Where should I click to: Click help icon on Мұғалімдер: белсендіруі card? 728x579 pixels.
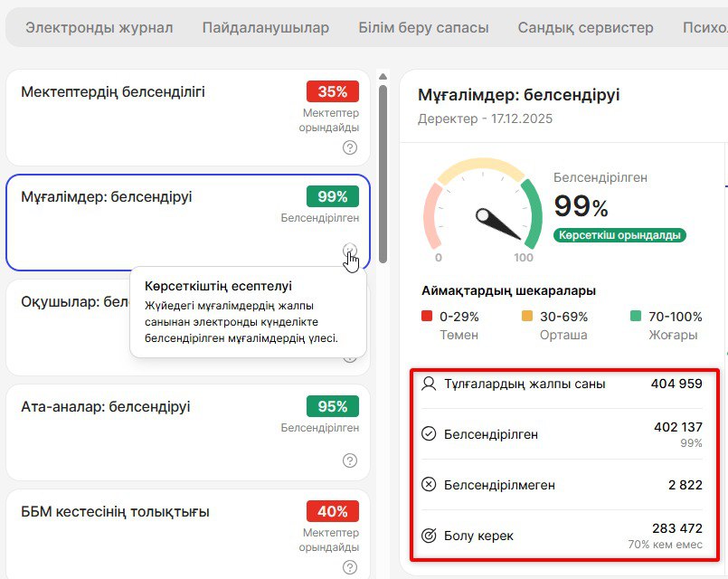pos(350,251)
